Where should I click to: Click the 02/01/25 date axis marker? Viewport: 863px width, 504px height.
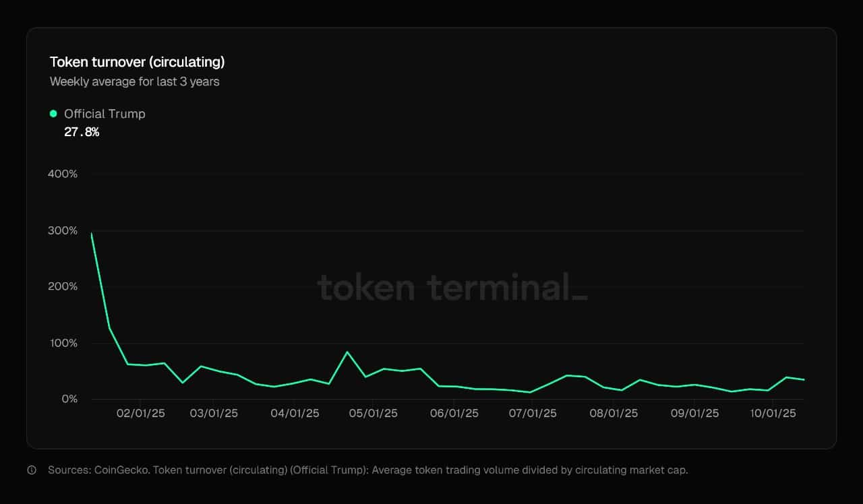click(141, 413)
